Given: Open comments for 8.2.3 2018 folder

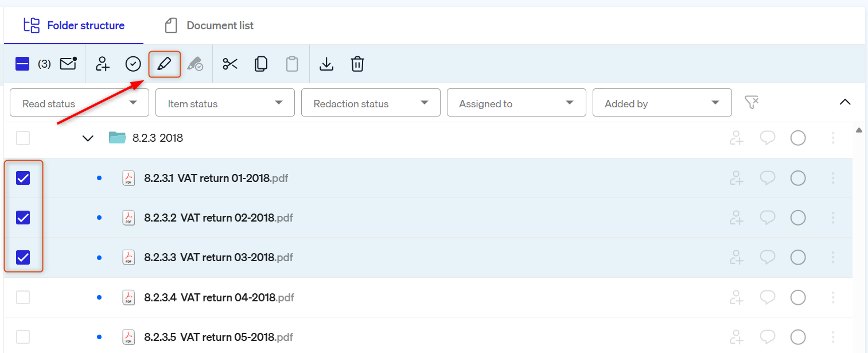Looking at the screenshot, I should click(768, 138).
